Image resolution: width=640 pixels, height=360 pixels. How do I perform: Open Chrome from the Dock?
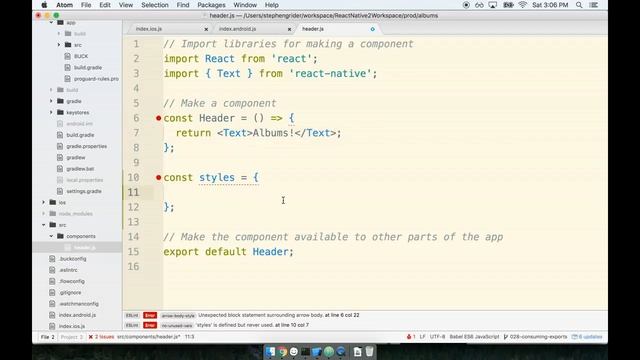click(282, 351)
